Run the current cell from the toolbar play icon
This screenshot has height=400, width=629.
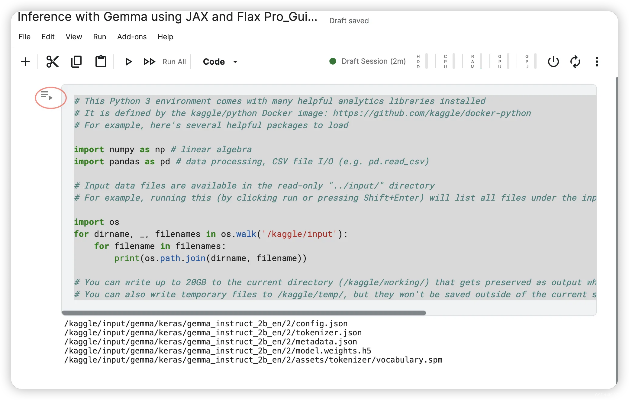tap(128, 61)
